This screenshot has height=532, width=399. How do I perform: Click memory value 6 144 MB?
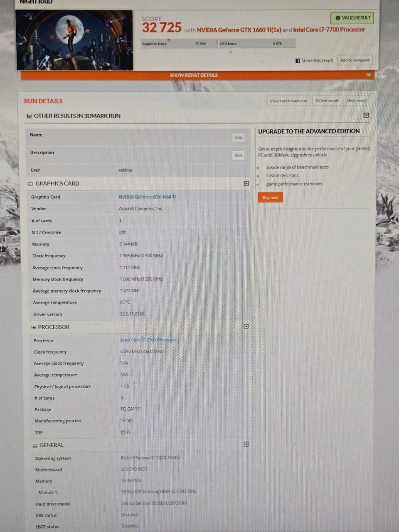pyautogui.click(x=128, y=244)
